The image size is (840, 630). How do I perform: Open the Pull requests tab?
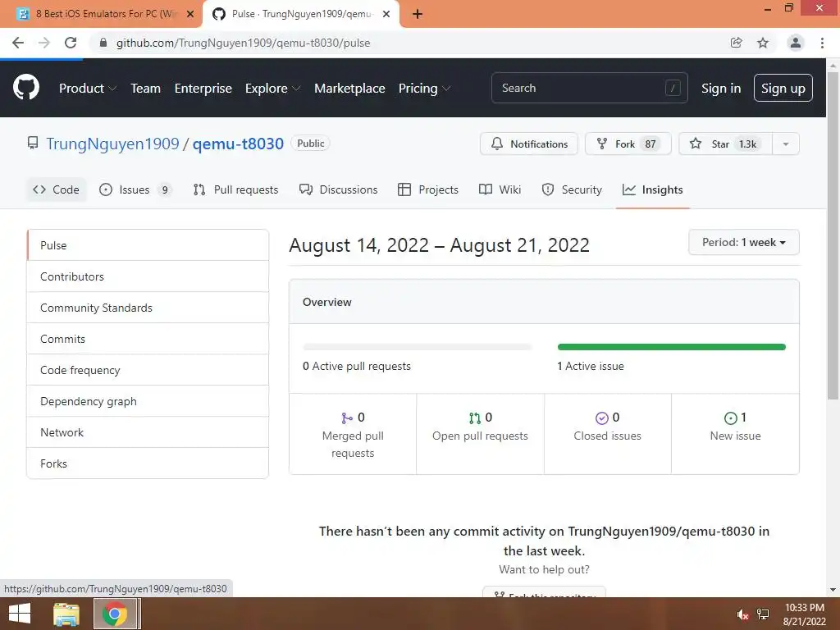[235, 189]
